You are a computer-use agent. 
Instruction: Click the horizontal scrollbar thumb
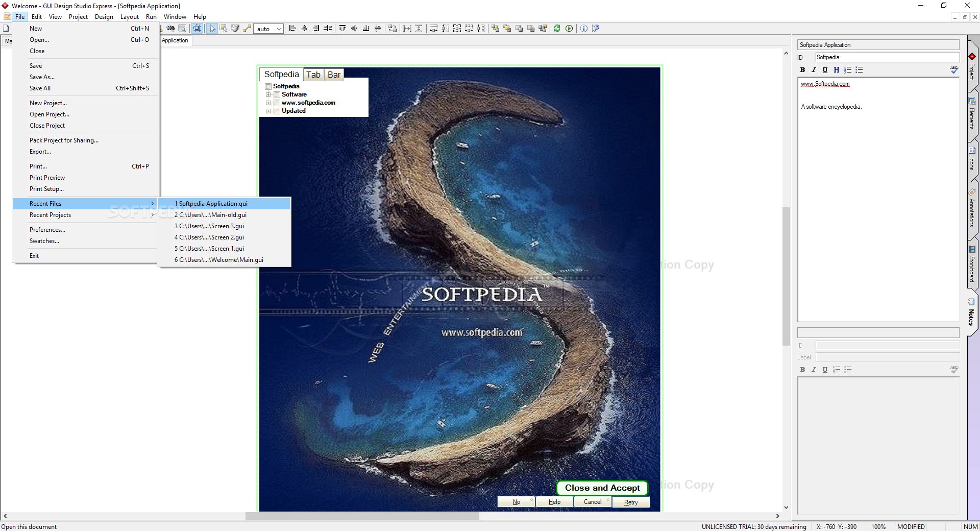(x=362, y=516)
